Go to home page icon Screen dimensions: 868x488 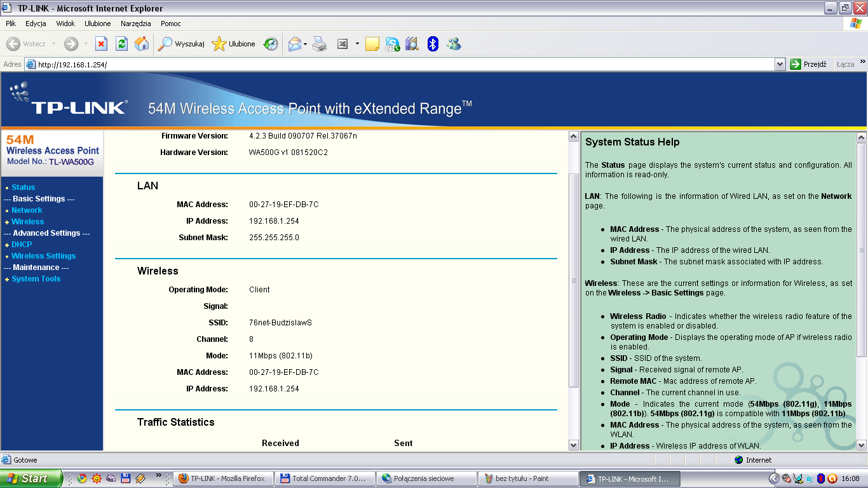tap(142, 44)
